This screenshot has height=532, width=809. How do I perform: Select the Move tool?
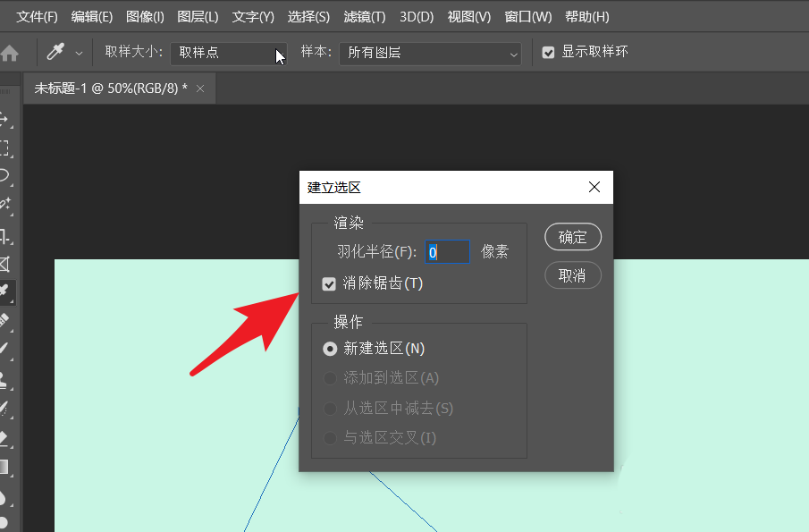tap(4, 119)
